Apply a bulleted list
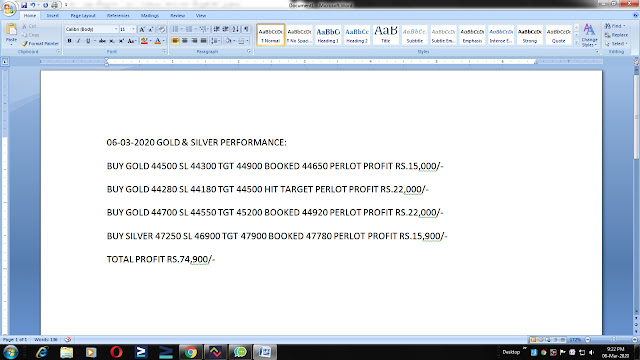This screenshot has height=360, width=640. tap(175, 29)
